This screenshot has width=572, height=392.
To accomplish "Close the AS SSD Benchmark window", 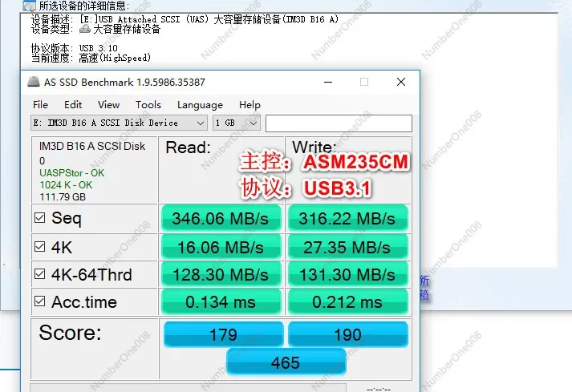I will click(x=401, y=82).
